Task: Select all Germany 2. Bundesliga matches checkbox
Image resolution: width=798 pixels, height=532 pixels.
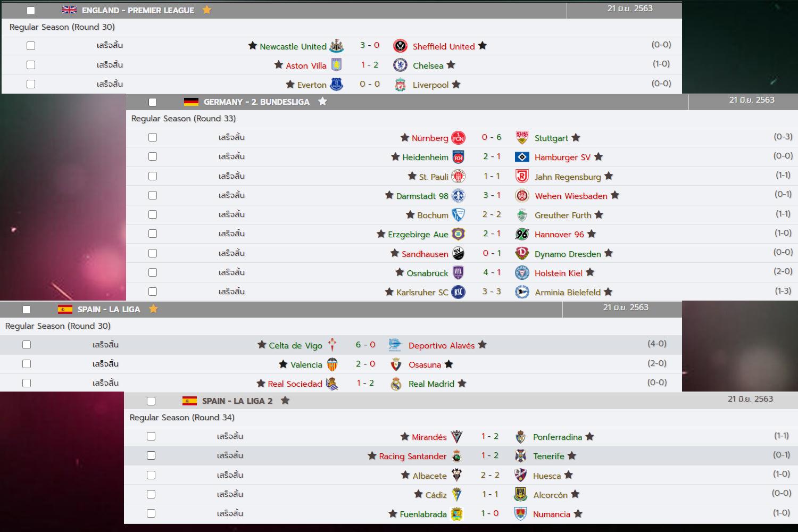Action: coord(153,102)
